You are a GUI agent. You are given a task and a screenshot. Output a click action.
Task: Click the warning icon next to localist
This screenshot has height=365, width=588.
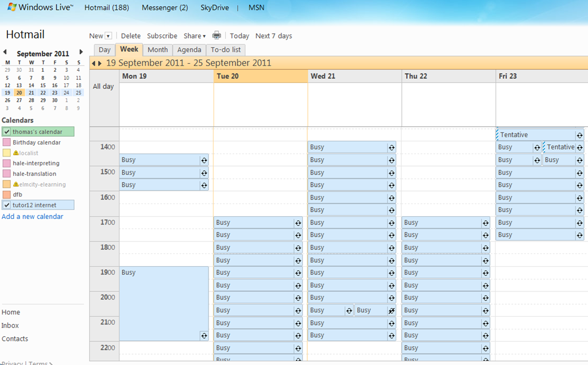point(16,153)
